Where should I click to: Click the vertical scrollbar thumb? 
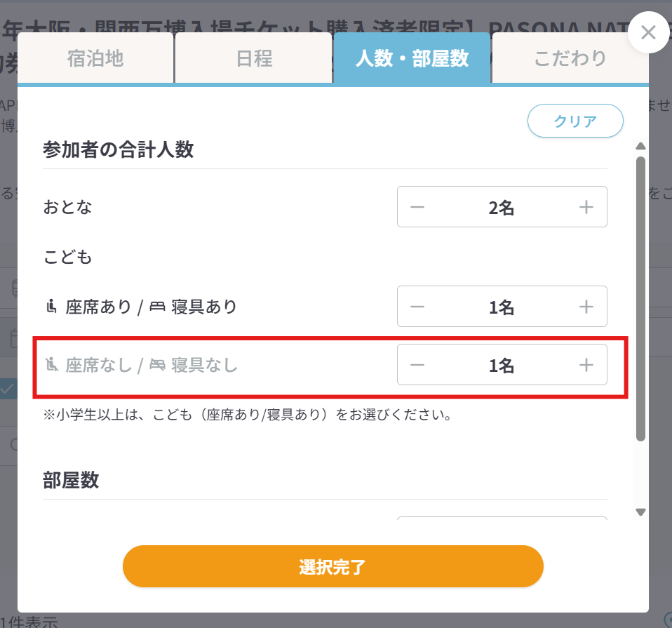pos(640,298)
